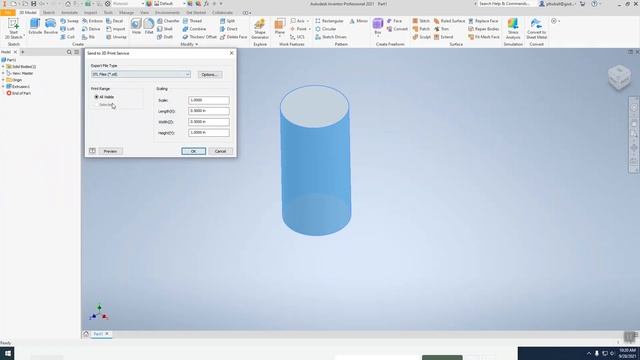The width and height of the screenshot is (640, 360).
Task: Open the File menu tab
Action: pyautogui.click(x=8, y=13)
